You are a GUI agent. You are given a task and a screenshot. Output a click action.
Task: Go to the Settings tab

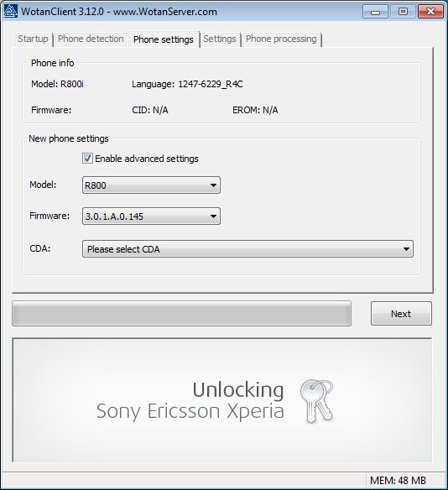220,39
